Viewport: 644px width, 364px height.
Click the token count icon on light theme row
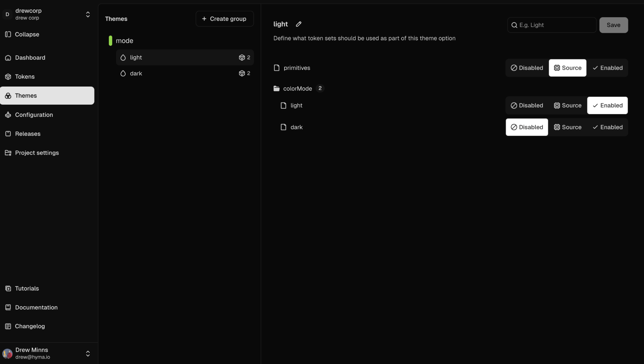point(242,57)
